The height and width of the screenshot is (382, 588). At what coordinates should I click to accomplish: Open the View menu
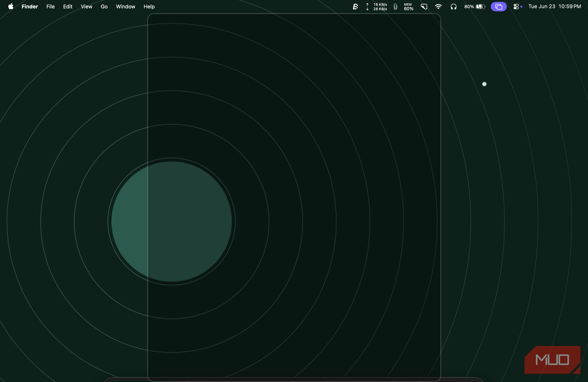coord(86,7)
